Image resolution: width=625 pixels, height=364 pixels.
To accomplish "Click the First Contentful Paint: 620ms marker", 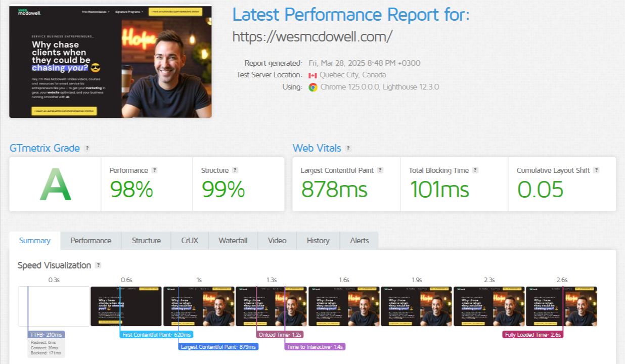I will pyautogui.click(x=157, y=335).
